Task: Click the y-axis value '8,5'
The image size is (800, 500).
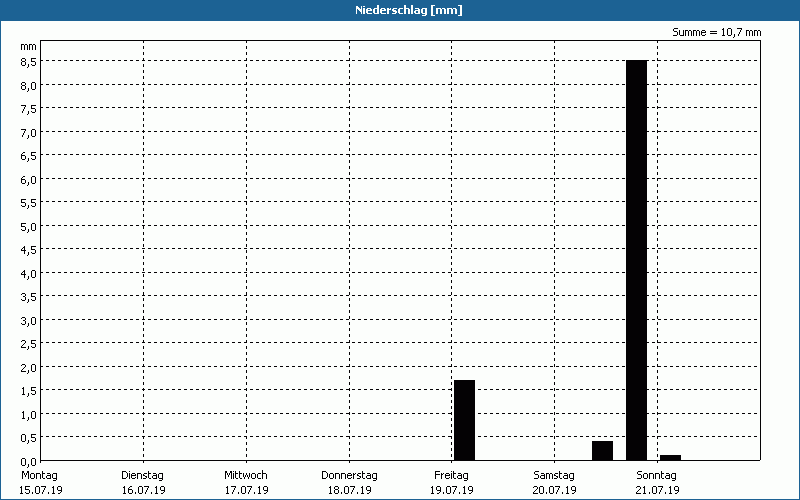Action: coord(29,62)
